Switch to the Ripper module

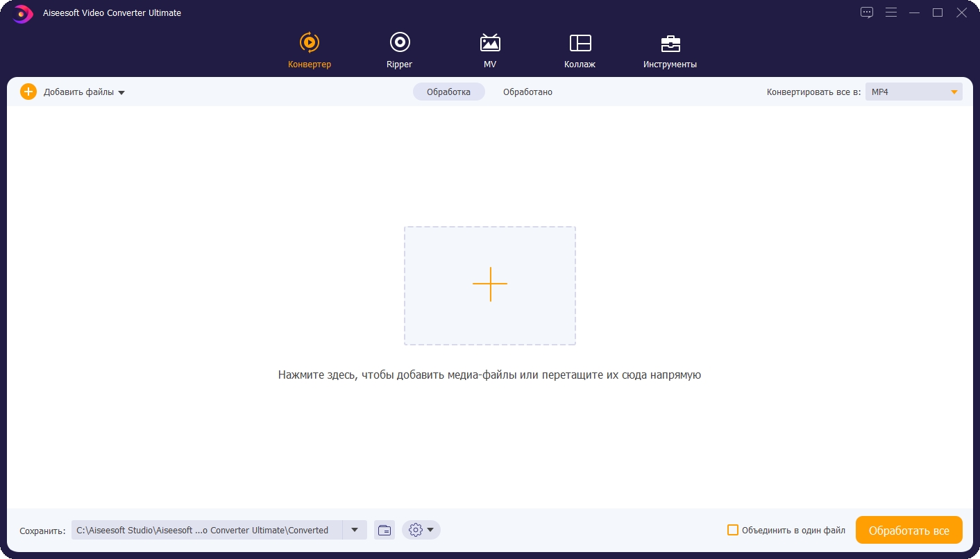click(399, 43)
